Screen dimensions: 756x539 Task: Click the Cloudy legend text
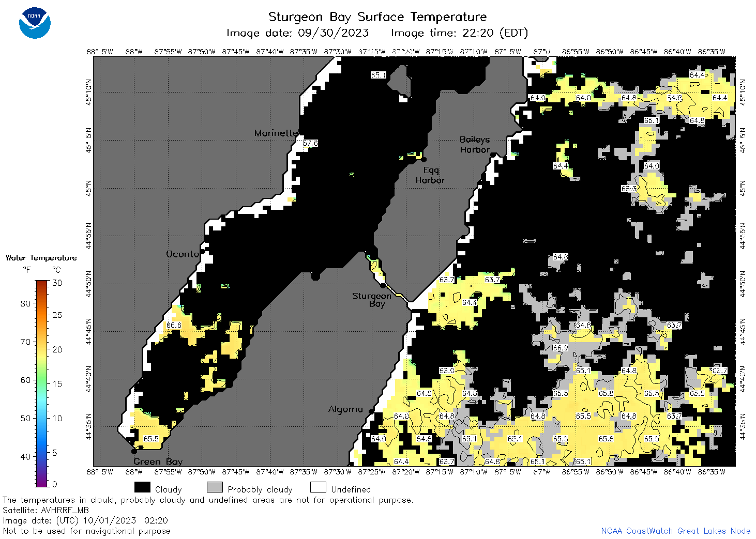tap(169, 489)
